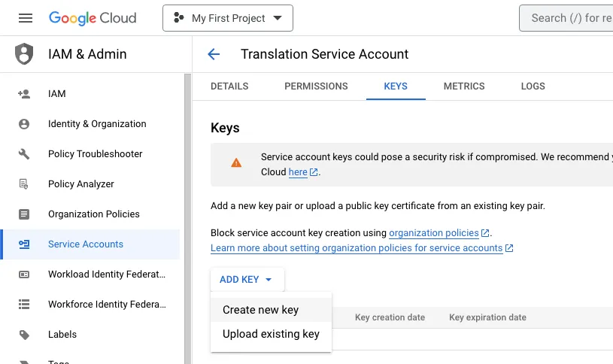Click the Policy Troubleshooter wrench icon
This screenshot has width=613, height=364.
[x=24, y=154]
